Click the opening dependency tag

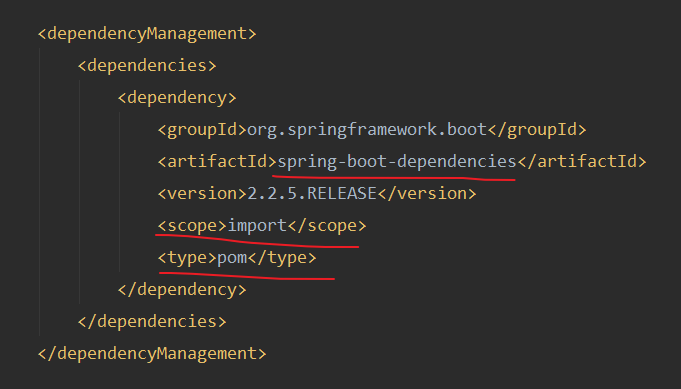coord(177,98)
